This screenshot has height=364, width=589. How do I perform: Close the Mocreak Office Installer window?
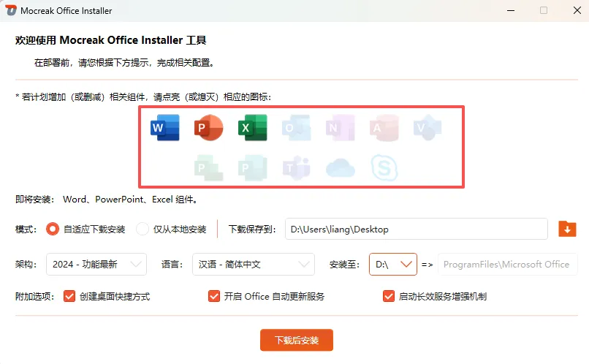577,10
